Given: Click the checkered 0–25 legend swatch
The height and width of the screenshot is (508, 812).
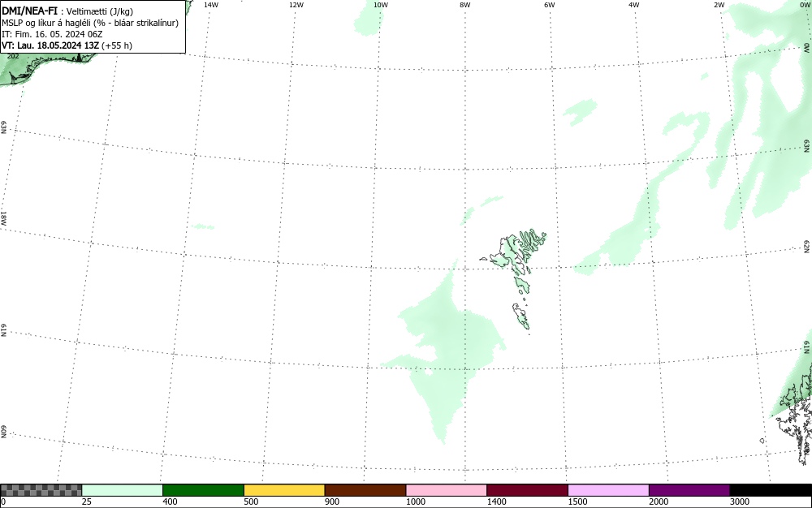Looking at the screenshot, I should coord(41,490).
